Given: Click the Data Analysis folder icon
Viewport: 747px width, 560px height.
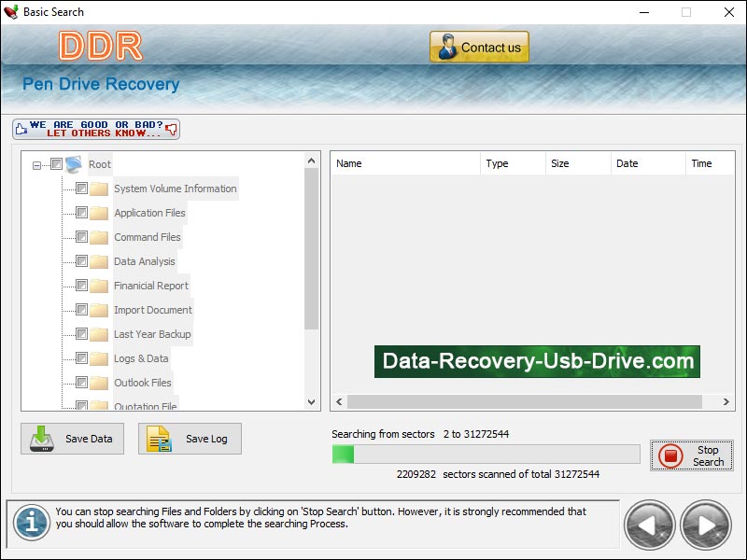Looking at the screenshot, I should tap(99, 261).
